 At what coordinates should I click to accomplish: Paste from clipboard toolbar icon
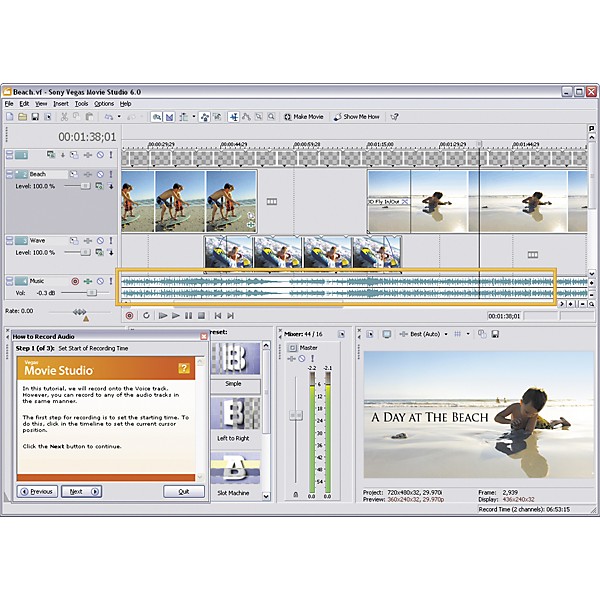90,117
